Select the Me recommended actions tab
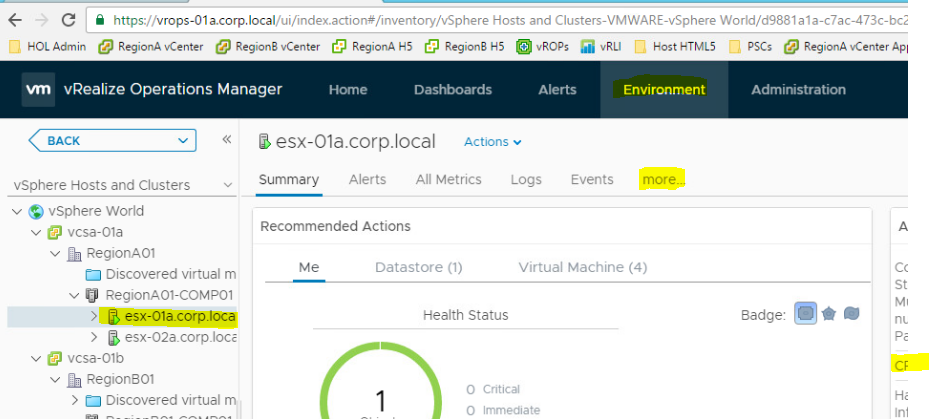 tap(309, 267)
